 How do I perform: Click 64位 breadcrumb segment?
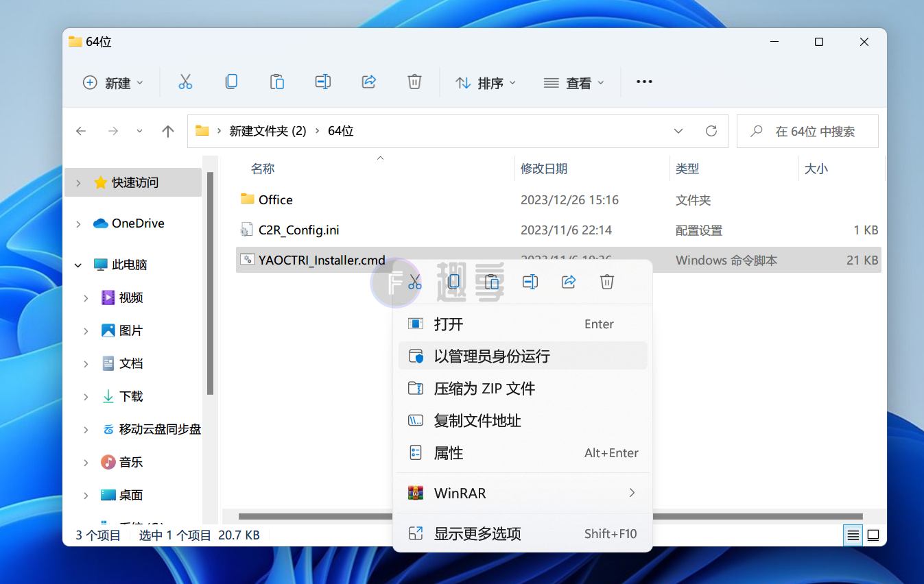pyautogui.click(x=341, y=131)
